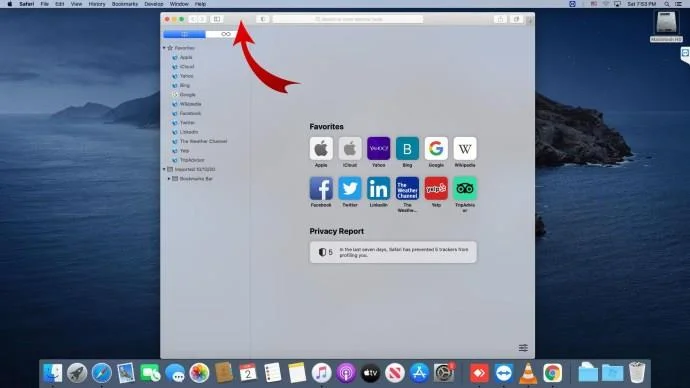Image resolution: width=690 pixels, height=388 pixels.
Task: Open App Store from the Dock
Action: 419,373
